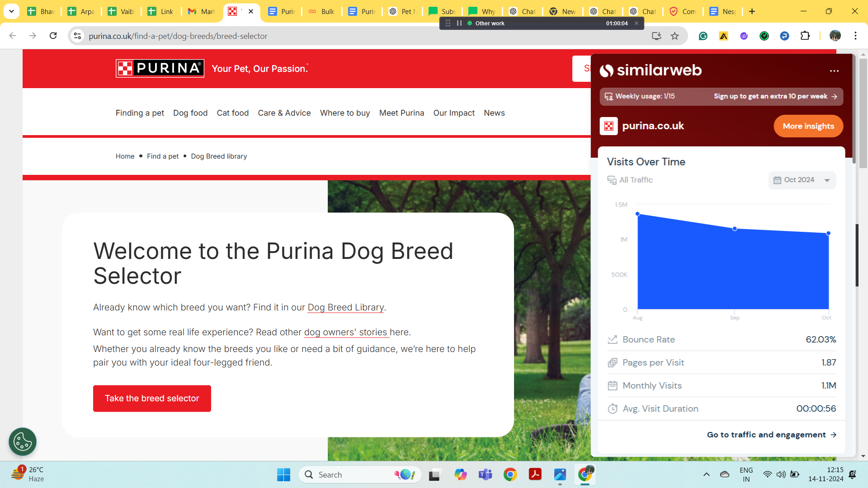This screenshot has width=868, height=488.
Task: Open the Dog food menu
Action: tap(190, 113)
